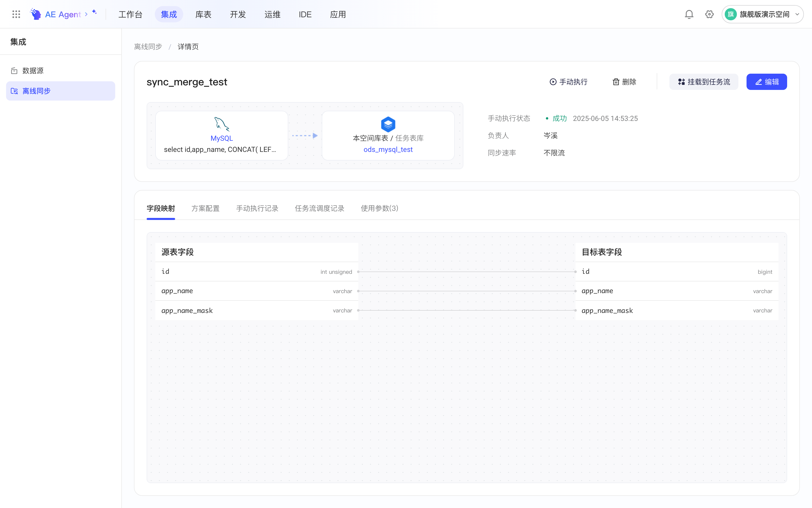Click the select id,app_name SQL text
This screenshot has width=812, height=508.
pos(220,150)
